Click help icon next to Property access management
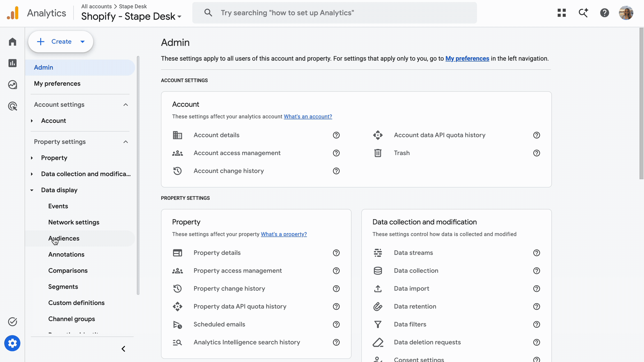This screenshot has width=644, height=362. pos(336,271)
